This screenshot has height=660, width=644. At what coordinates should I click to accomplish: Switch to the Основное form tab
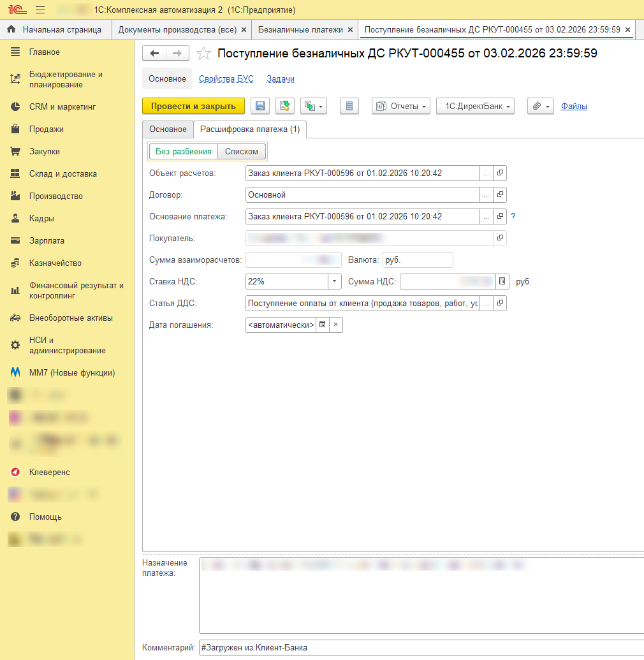tap(168, 129)
